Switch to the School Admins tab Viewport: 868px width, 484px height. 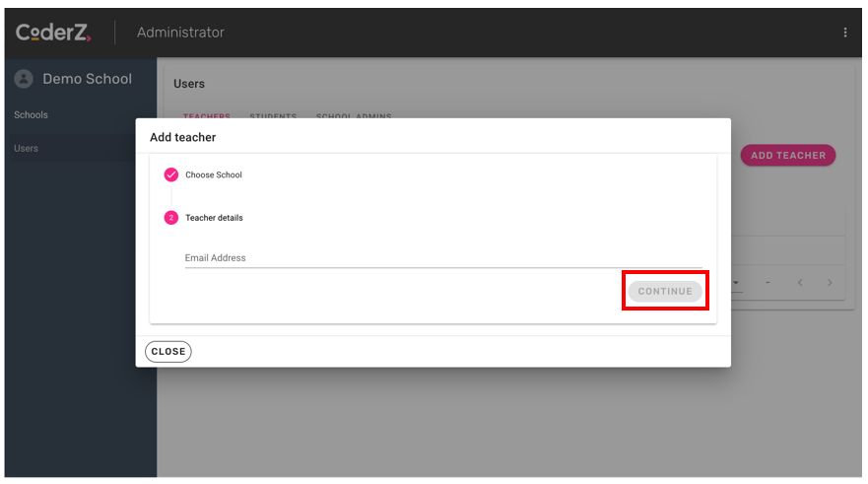click(x=354, y=116)
